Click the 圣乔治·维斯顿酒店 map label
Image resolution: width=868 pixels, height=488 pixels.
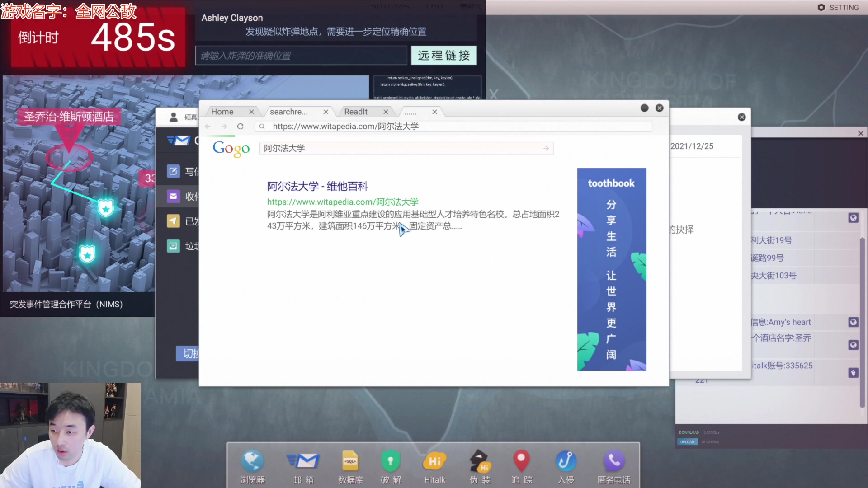point(69,117)
